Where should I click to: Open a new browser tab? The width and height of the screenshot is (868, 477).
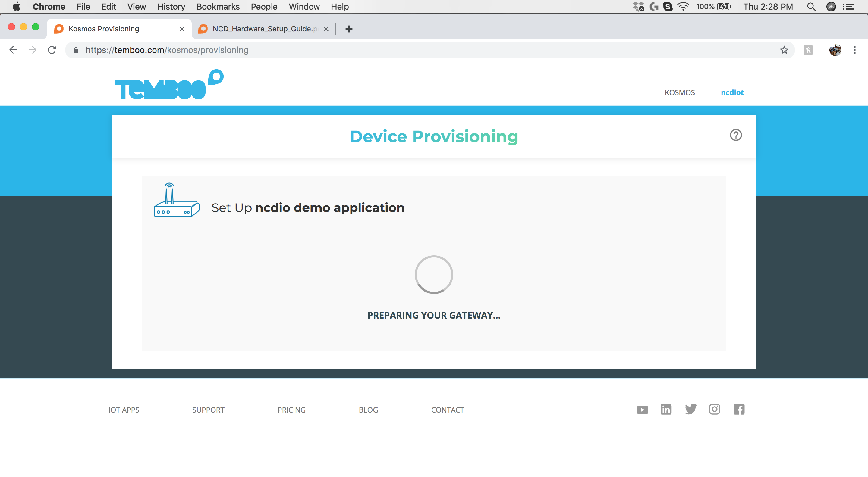[349, 29]
